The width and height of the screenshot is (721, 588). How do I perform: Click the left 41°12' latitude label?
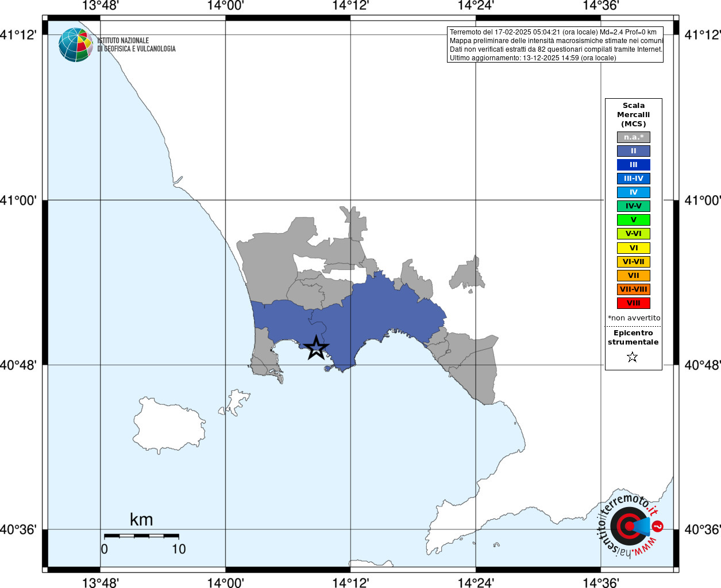pos(18,35)
